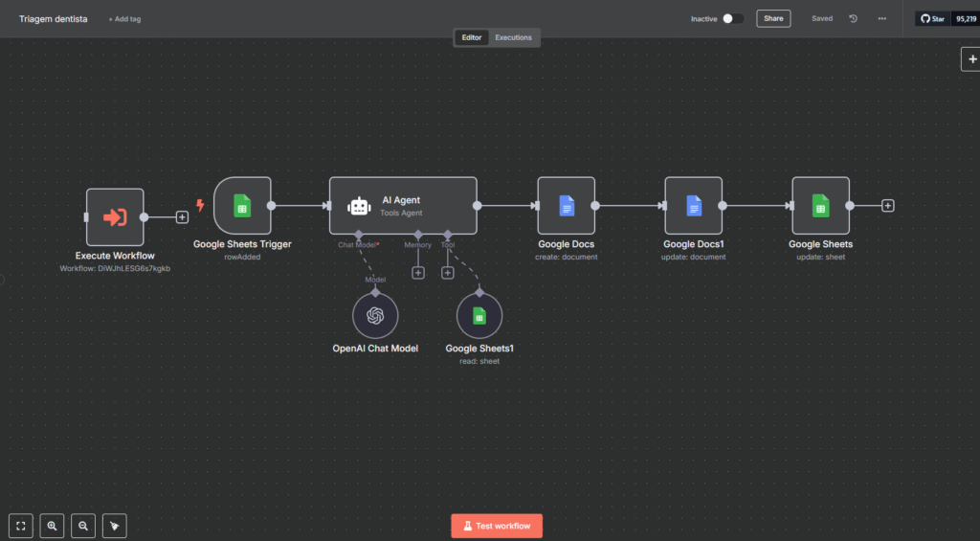This screenshot has height=541, width=980.
Task: Select the Editor tab
Action: tap(472, 37)
